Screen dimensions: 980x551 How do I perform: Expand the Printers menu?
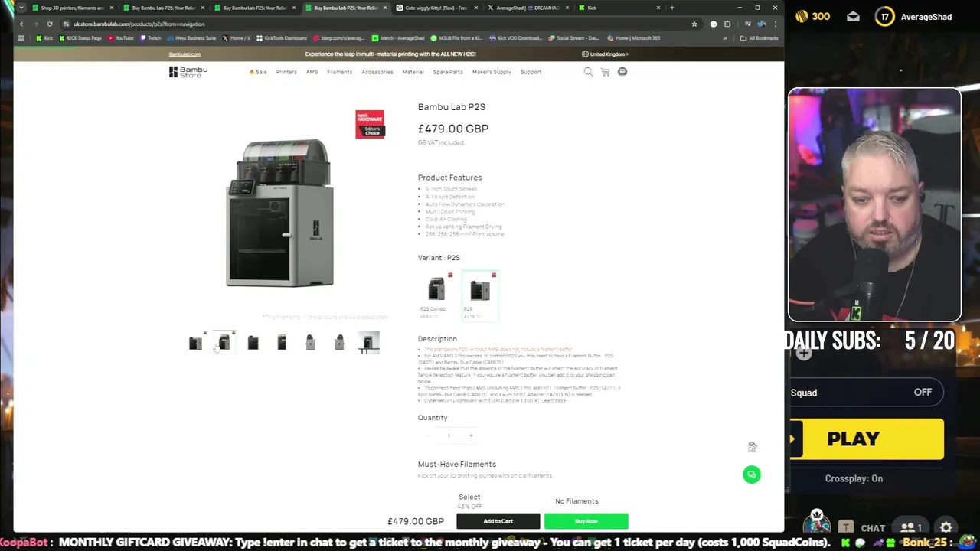(x=286, y=72)
